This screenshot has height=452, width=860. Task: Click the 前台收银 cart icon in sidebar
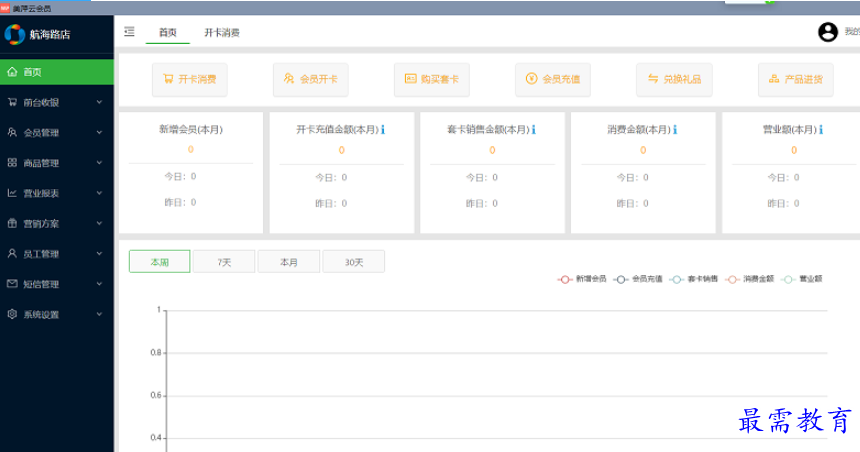(12, 102)
